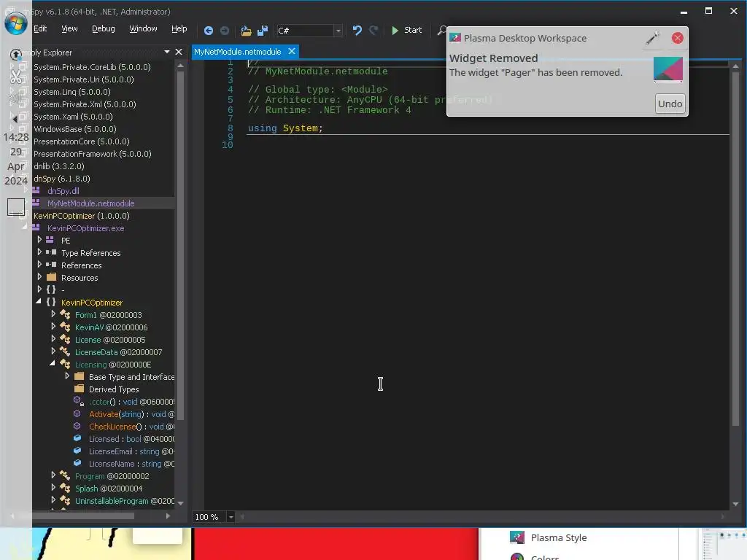Select dnSpy.dll module node
Image resolution: width=747 pixels, height=560 pixels.
tap(63, 191)
